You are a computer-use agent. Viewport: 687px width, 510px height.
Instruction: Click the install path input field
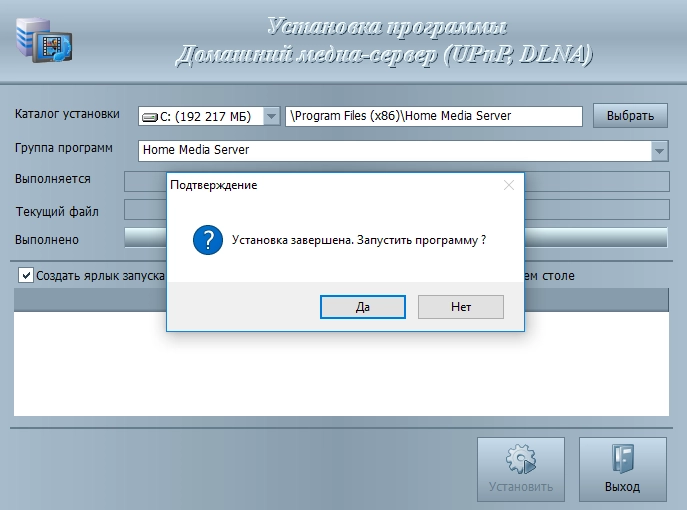coord(433,116)
